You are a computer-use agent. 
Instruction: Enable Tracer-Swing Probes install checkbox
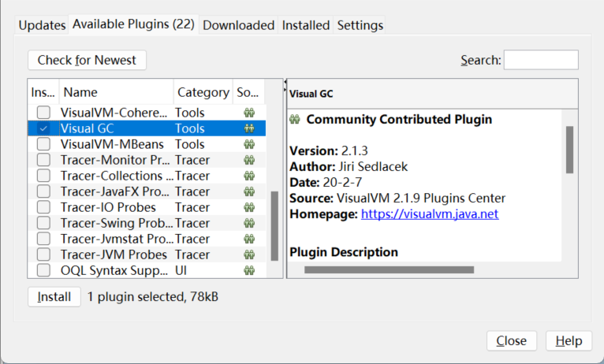click(44, 223)
